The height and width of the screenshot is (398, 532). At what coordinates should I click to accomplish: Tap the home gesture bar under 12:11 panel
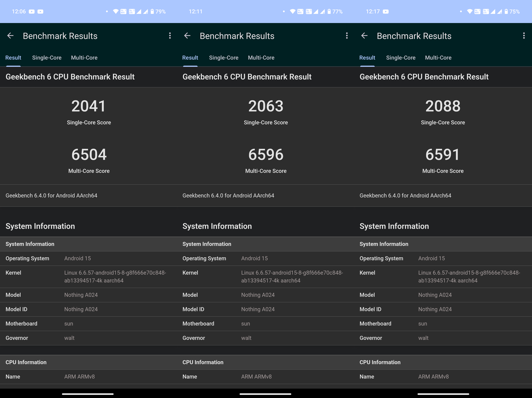265,394
